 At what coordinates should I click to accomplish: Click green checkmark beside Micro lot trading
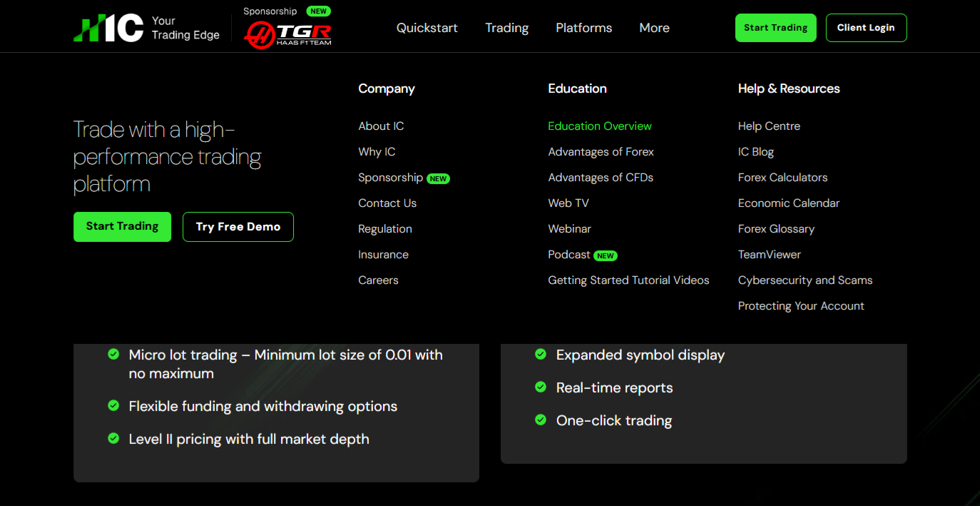[113, 354]
